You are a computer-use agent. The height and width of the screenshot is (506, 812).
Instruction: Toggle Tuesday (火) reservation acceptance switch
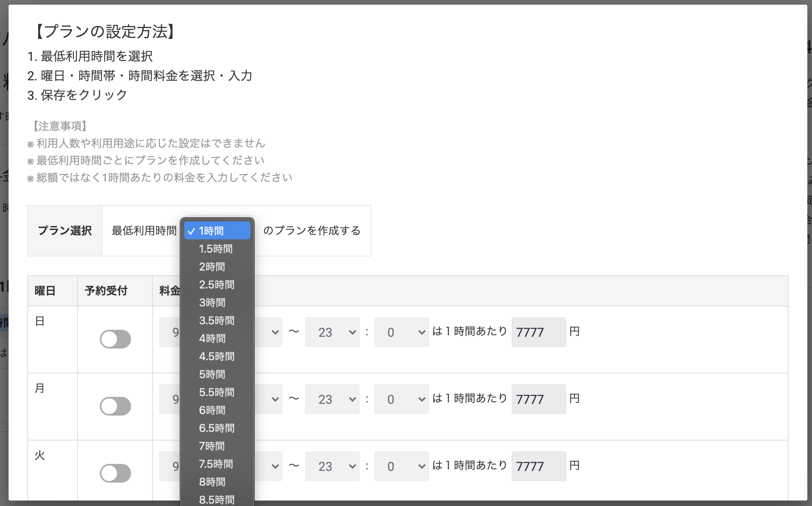coord(115,473)
